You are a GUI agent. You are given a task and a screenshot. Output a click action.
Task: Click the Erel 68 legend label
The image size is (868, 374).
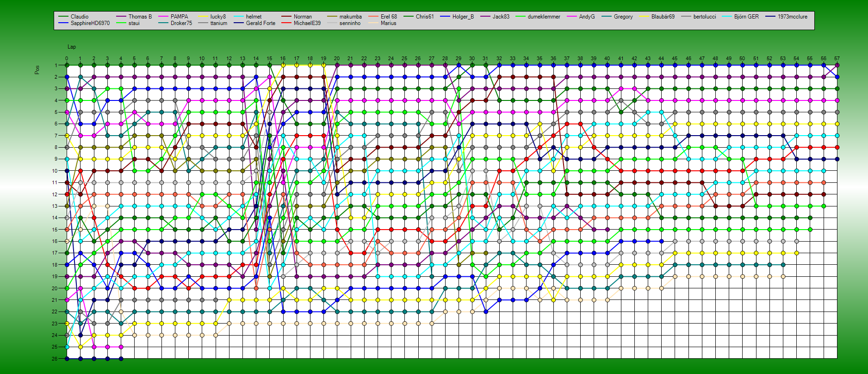click(389, 17)
